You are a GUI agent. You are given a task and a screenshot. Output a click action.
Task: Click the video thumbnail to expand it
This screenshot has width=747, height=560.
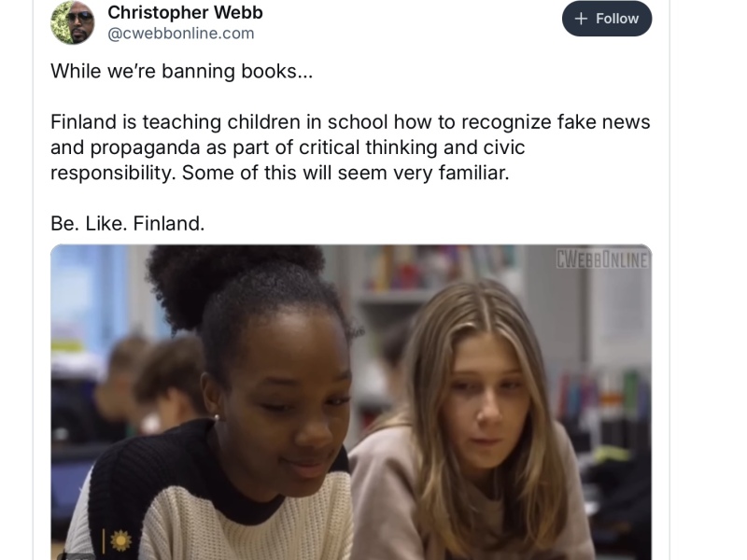(351, 402)
